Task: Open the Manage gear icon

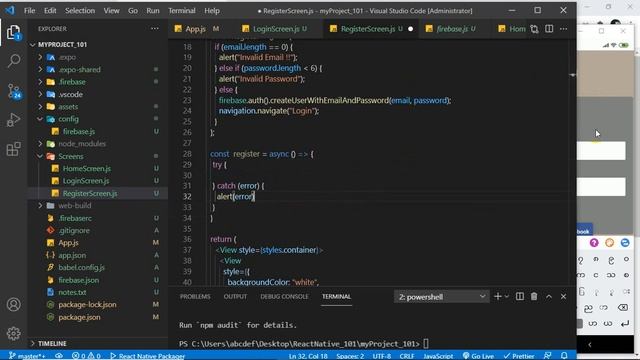Action: click(13, 333)
